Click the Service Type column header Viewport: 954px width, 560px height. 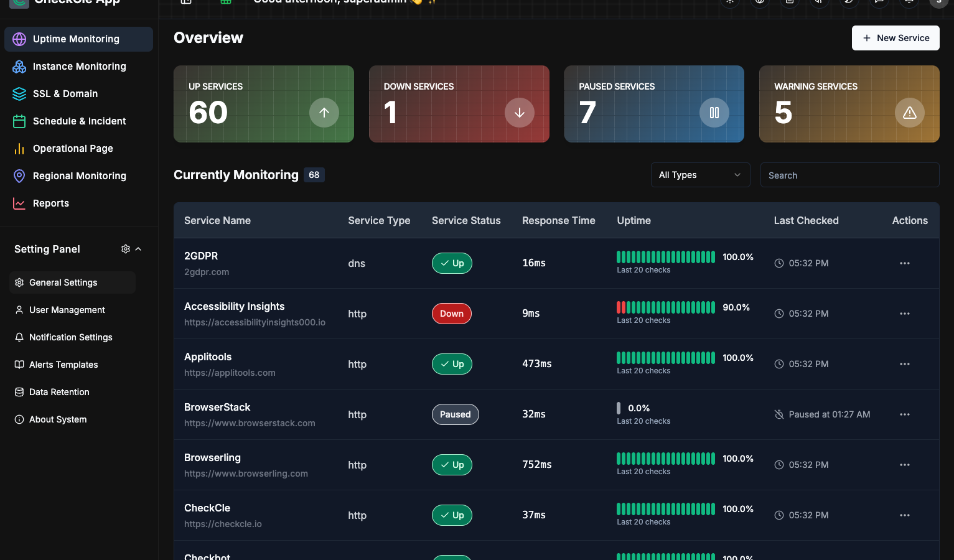click(x=379, y=220)
